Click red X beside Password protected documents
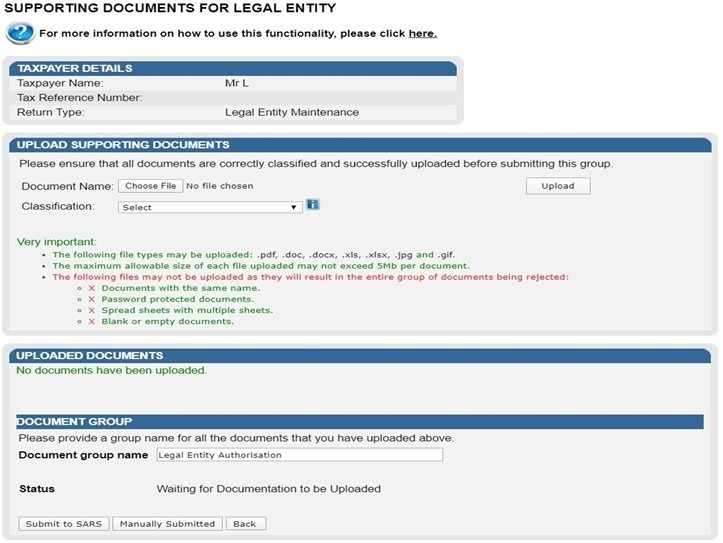This screenshot has width=723, height=543. (x=92, y=299)
